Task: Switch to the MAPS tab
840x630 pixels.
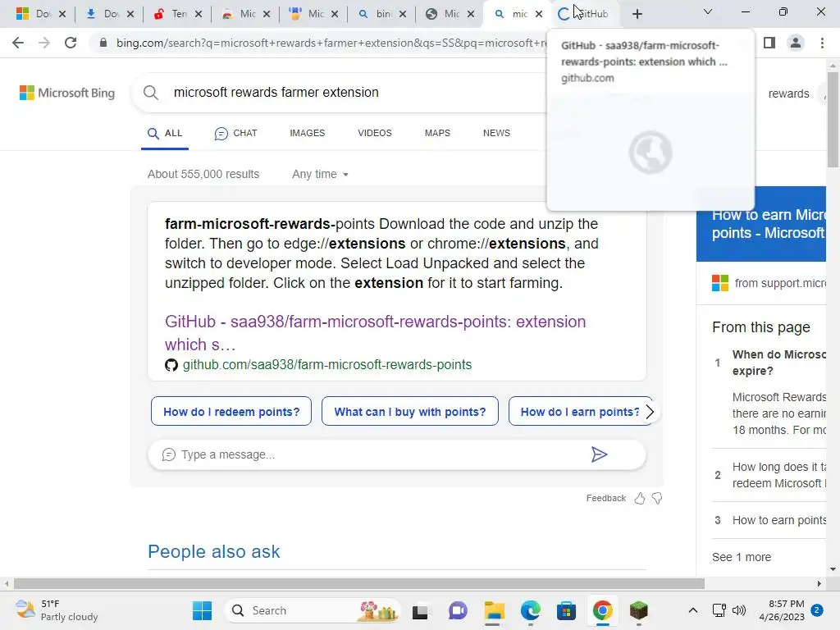Action: point(437,133)
